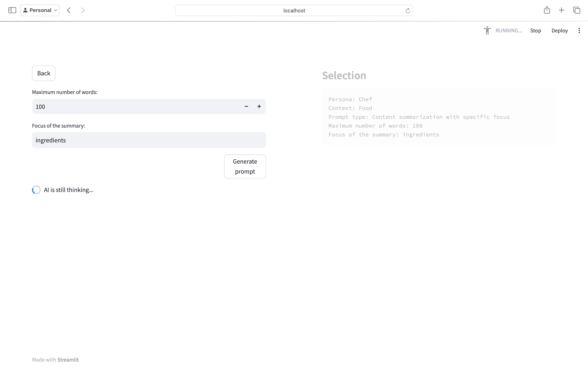Reload the localhost page
The height and width of the screenshot is (368, 588).
pyautogui.click(x=408, y=10)
